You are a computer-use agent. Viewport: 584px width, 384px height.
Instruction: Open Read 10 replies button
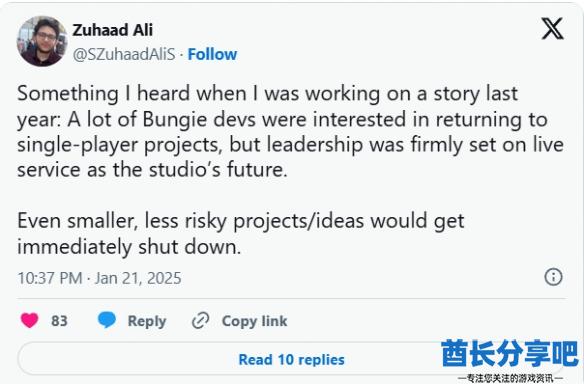(x=291, y=359)
